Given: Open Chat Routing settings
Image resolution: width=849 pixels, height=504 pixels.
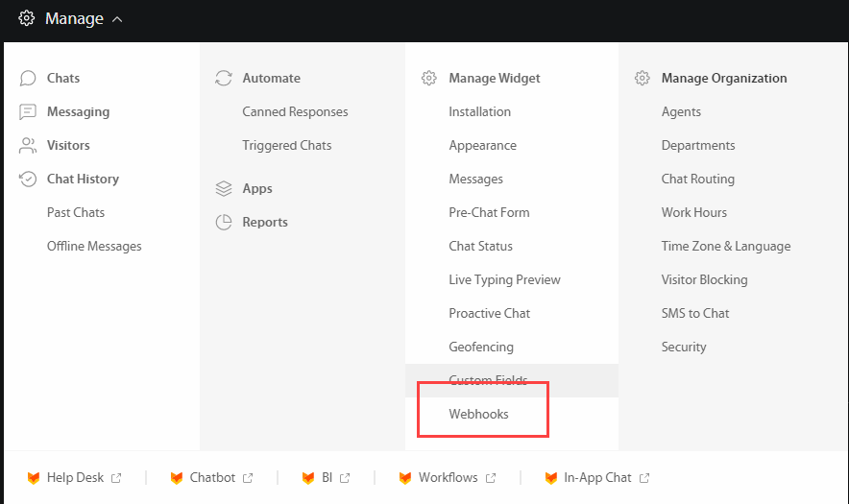Looking at the screenshot, I should click(x=697, y=180).
